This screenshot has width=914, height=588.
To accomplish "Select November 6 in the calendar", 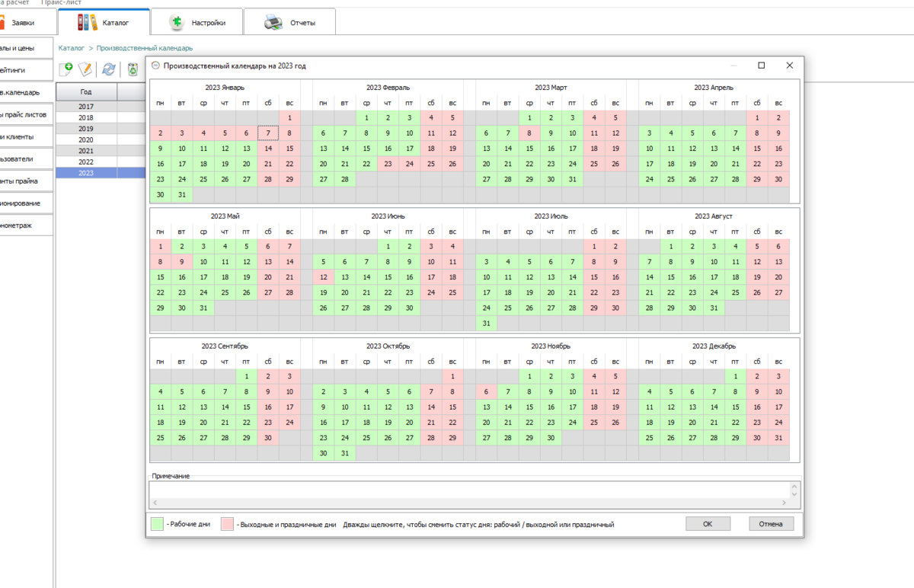I will point(486,391).
